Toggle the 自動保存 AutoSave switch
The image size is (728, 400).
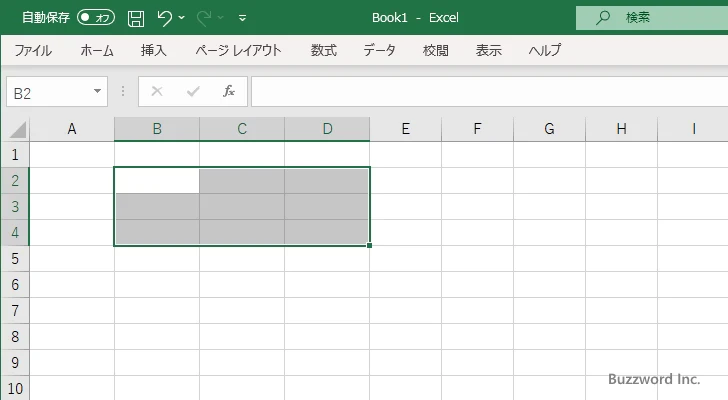tap(96, 18)
